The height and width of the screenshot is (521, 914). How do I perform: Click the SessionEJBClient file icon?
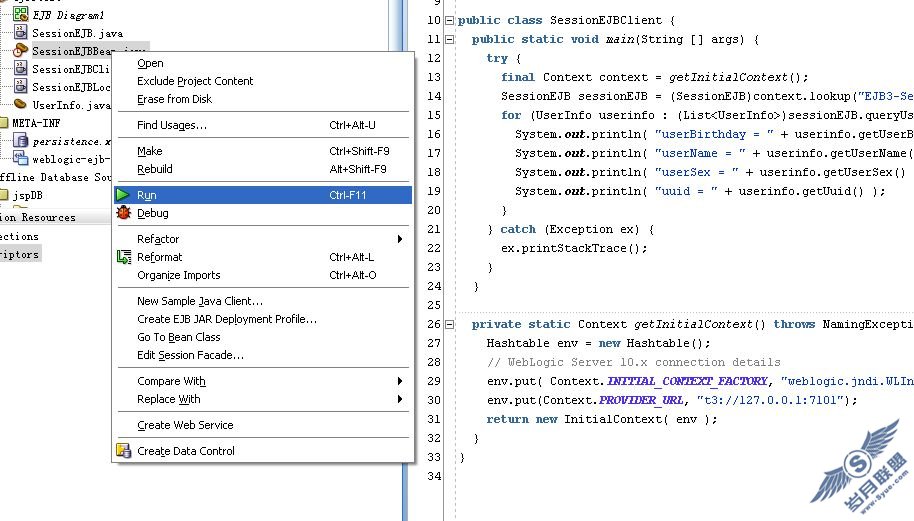(x=20, y=68)
